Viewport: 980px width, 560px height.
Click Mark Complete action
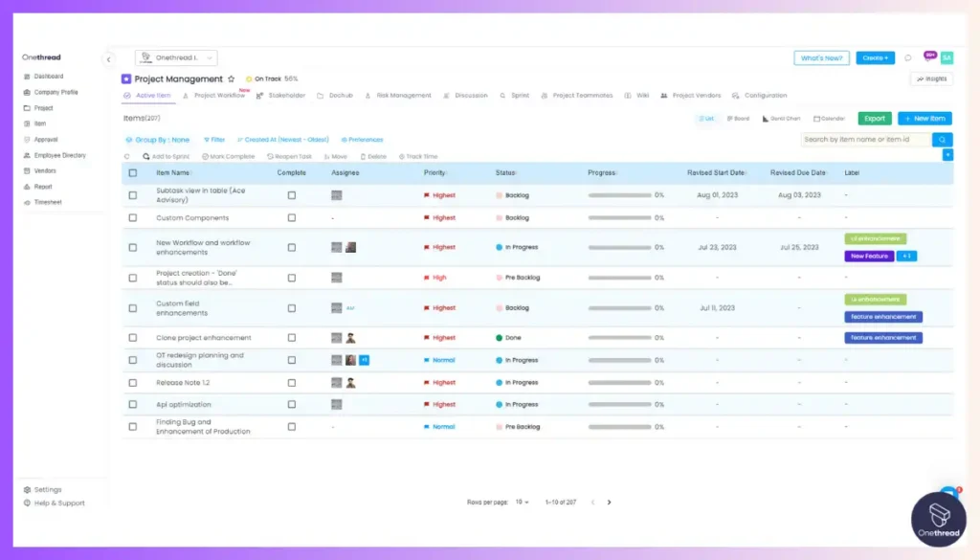point(228,157)
